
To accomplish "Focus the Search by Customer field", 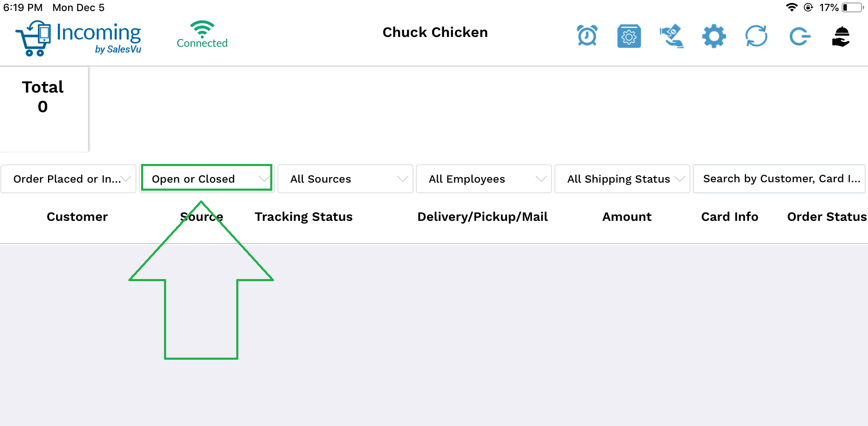I will click(779, 179).
